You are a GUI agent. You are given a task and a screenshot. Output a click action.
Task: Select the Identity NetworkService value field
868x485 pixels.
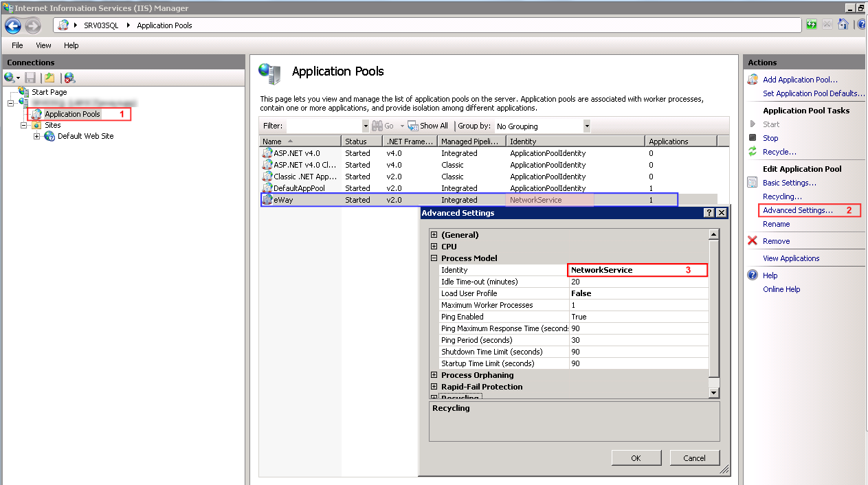637,270
